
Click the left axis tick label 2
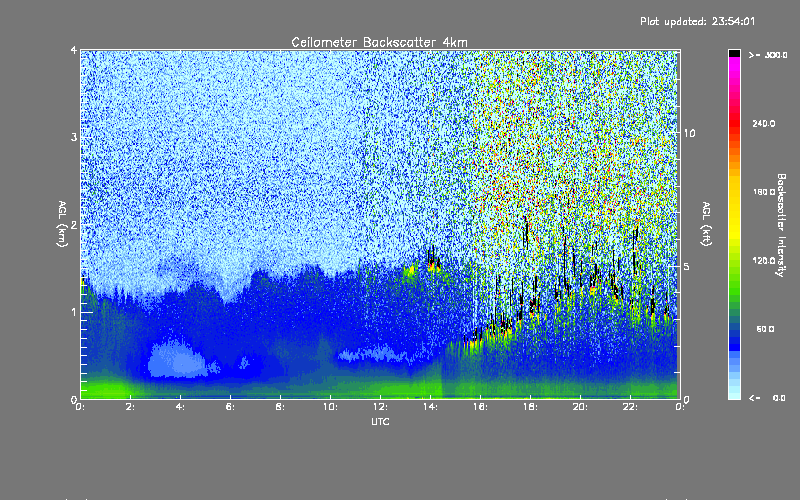pos(74,224)
